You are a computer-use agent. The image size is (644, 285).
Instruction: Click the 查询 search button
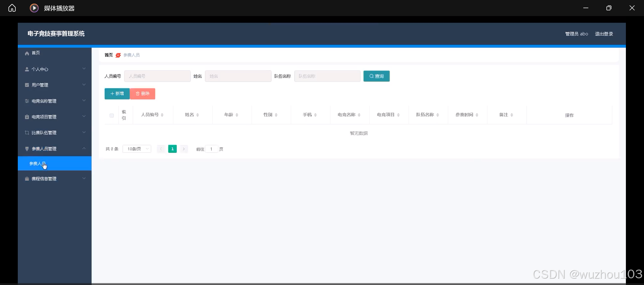tap(376, 76)
